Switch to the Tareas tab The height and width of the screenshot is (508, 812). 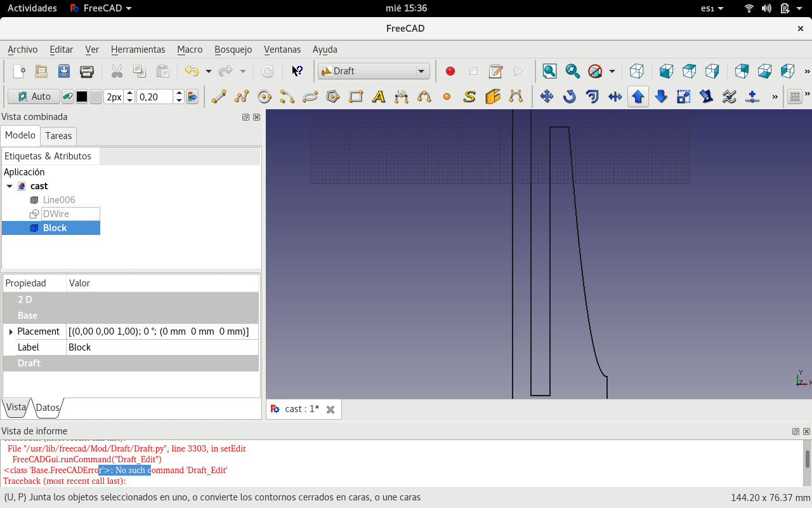58,136
